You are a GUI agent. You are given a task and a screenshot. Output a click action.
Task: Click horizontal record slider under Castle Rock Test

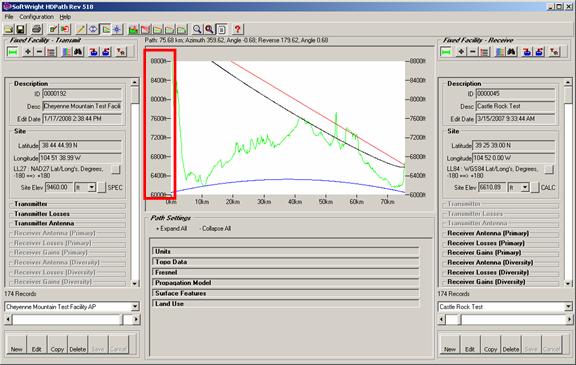pos(505,320)
